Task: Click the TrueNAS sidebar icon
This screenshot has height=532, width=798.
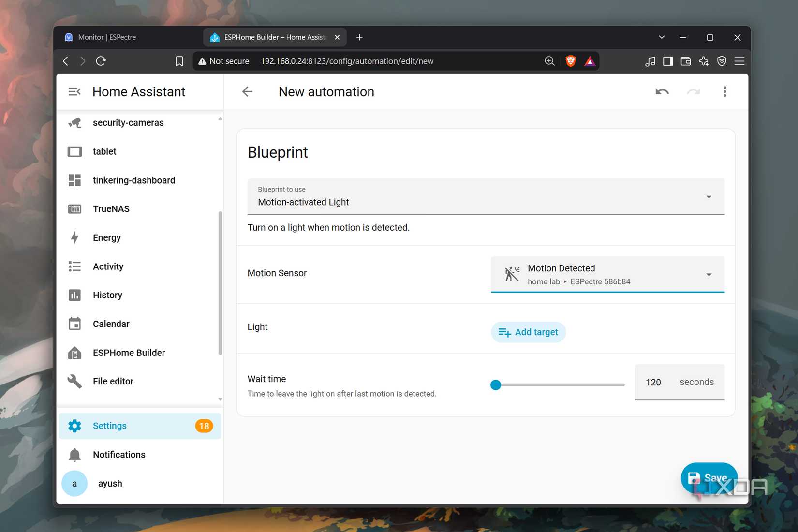Action: coord(74,209)
